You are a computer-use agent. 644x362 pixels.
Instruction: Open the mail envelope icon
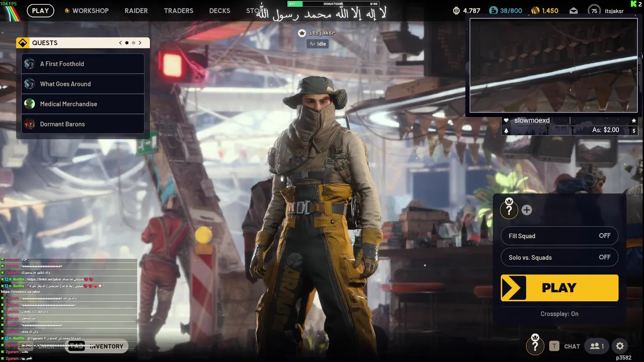[574, 11]
